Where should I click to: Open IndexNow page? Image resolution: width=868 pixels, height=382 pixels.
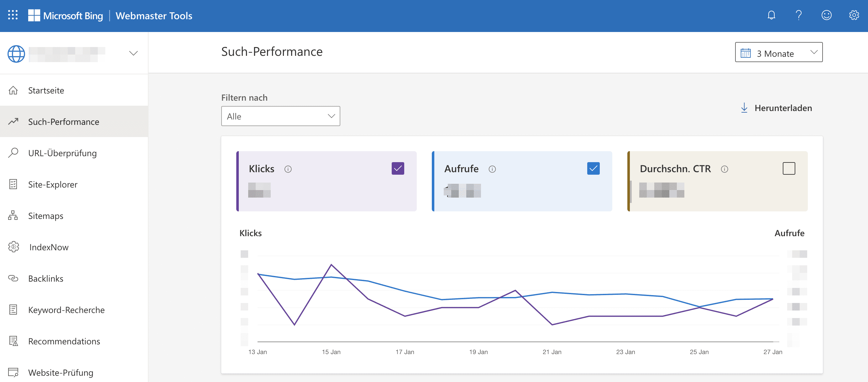click(74, 247)
